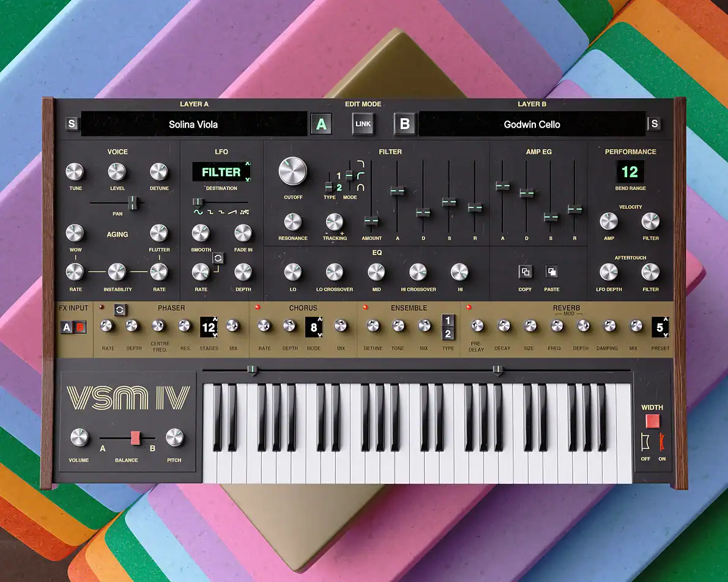Image resolution: width=728 pixels, height=582 pixels.
Task: Toggle the LFO rate sync icon
Action: 218,258
